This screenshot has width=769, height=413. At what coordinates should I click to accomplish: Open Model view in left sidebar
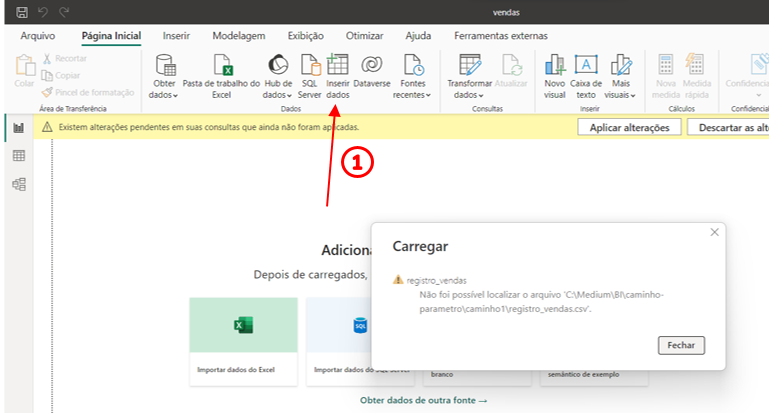tap(19, 184)
